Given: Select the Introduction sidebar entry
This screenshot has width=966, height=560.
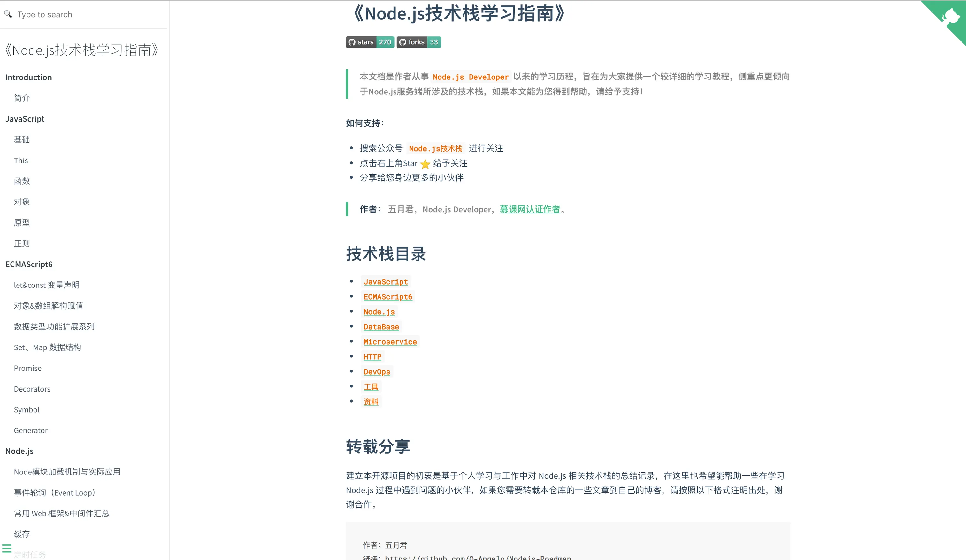Looking at the screenshot, I should tap(28, 77).
